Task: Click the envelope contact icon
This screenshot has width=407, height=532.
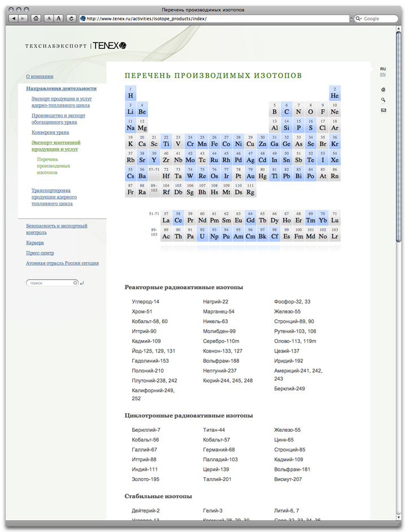Action: pos(383,110)
